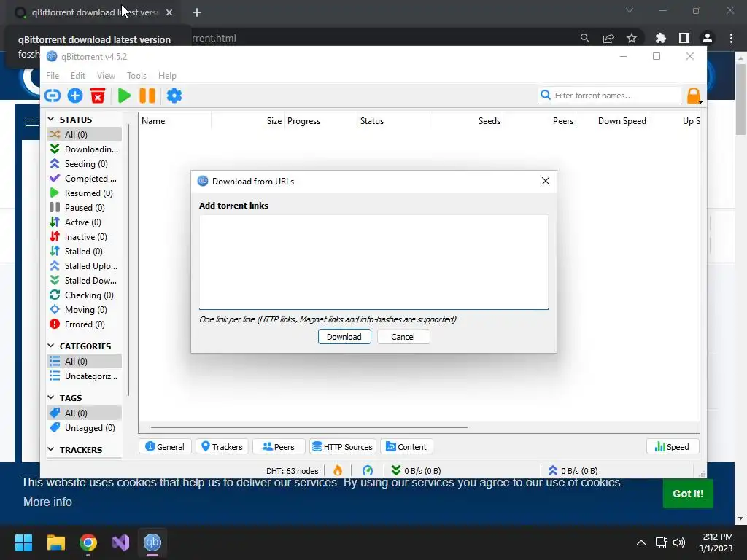This screenshot has width=747, height=560.
Task: Open the File menu
Action: [x=53, y=76]
